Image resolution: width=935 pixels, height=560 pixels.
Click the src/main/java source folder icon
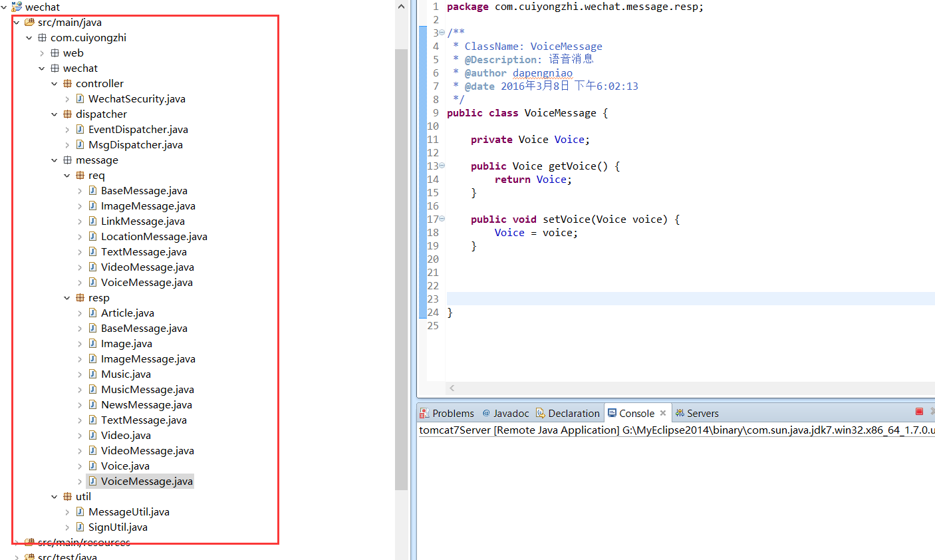click(x=29, y=23)
